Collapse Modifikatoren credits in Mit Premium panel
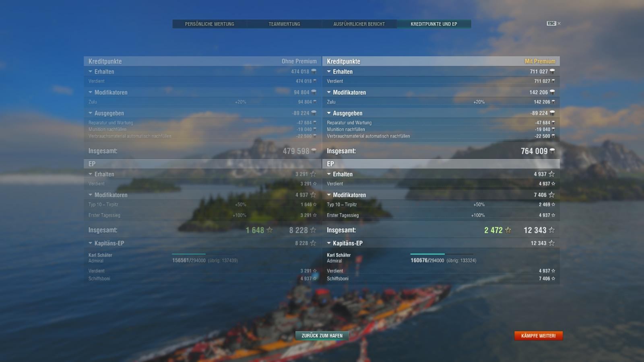Screen dimensions: 644x362 [x=329, y=93]
